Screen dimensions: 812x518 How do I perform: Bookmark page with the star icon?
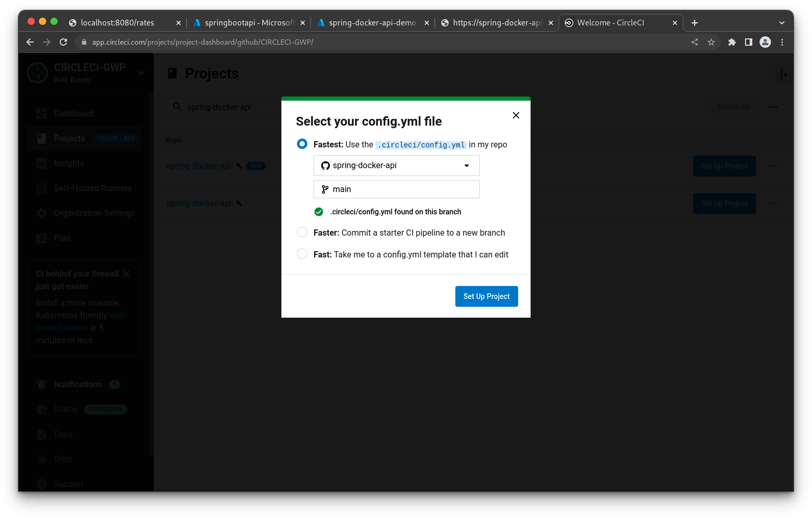711,42
